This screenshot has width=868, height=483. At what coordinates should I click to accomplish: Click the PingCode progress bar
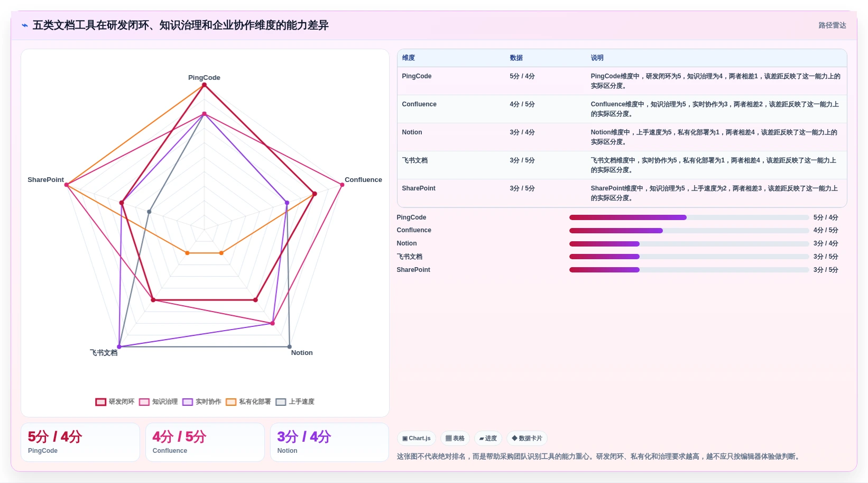pyautogui.click(x=689, y=217)
